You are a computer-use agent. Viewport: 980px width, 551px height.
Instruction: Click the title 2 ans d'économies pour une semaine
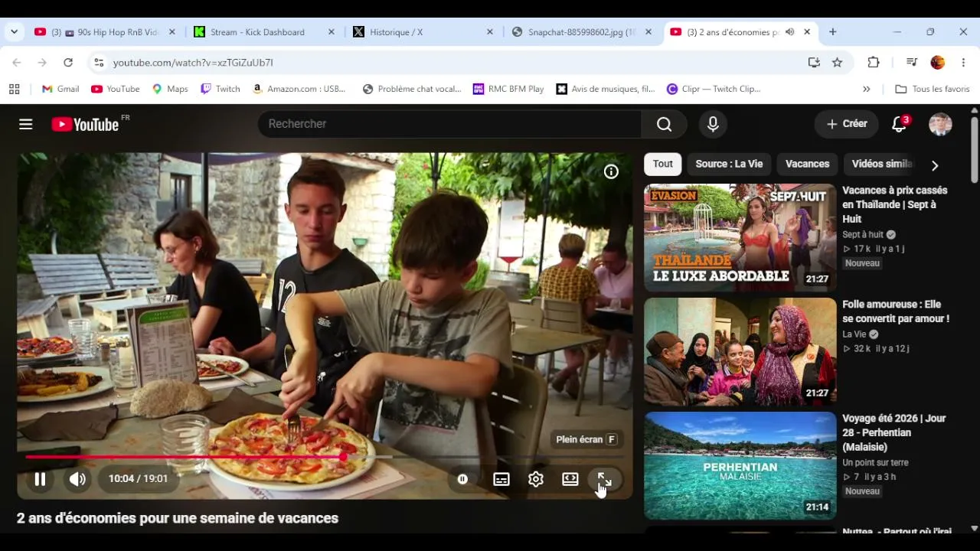178,518
